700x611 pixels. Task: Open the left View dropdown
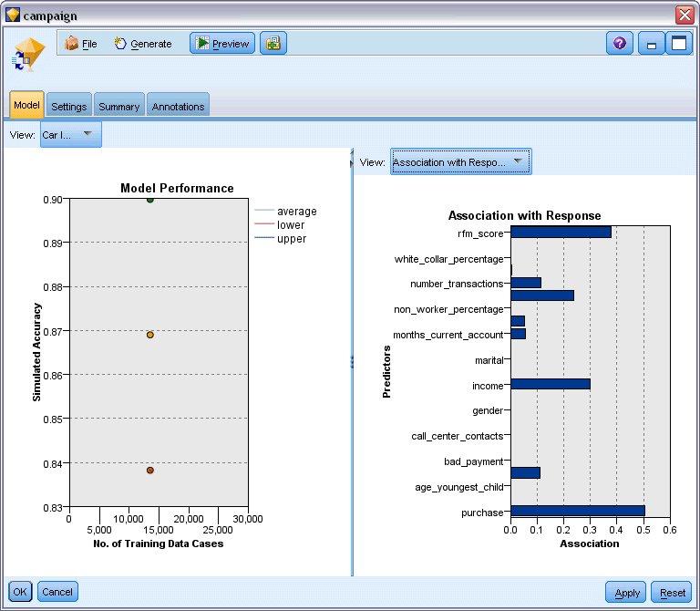[71, 134]
